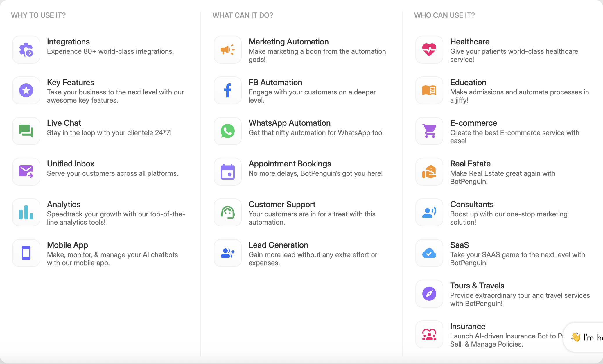Click the Key Features star icon
Screen dimensions: 603x364
26,90
